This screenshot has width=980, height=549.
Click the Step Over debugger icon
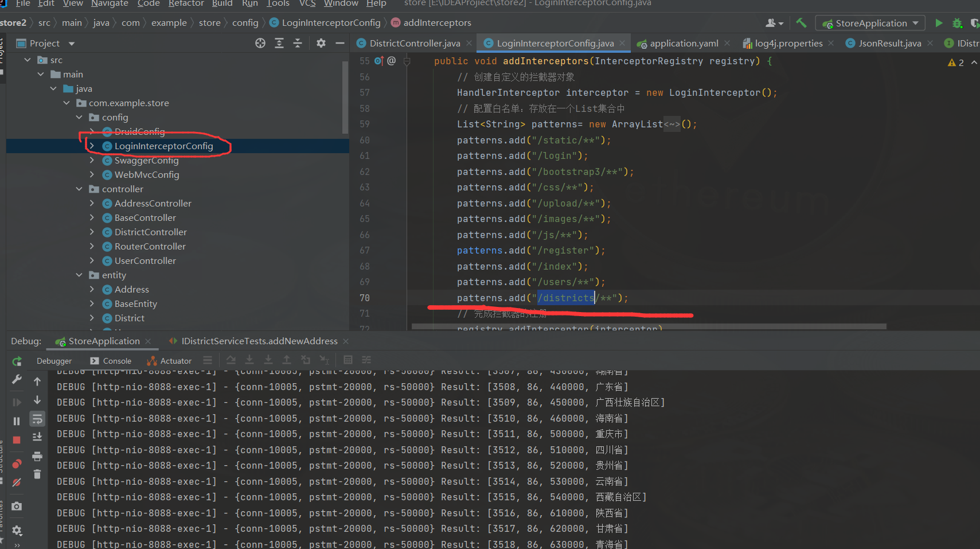(231, 360)
